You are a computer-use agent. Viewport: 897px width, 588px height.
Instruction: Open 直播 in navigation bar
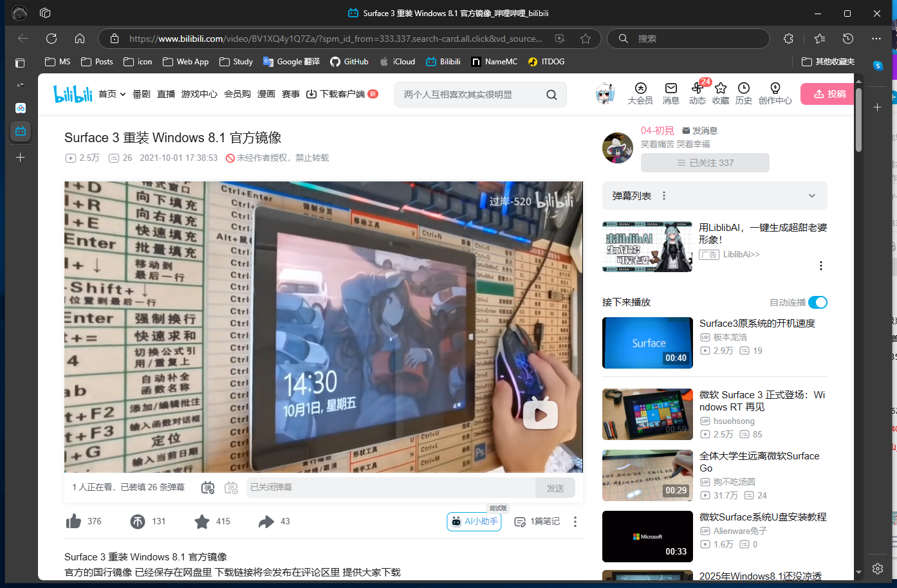point(166,94)
